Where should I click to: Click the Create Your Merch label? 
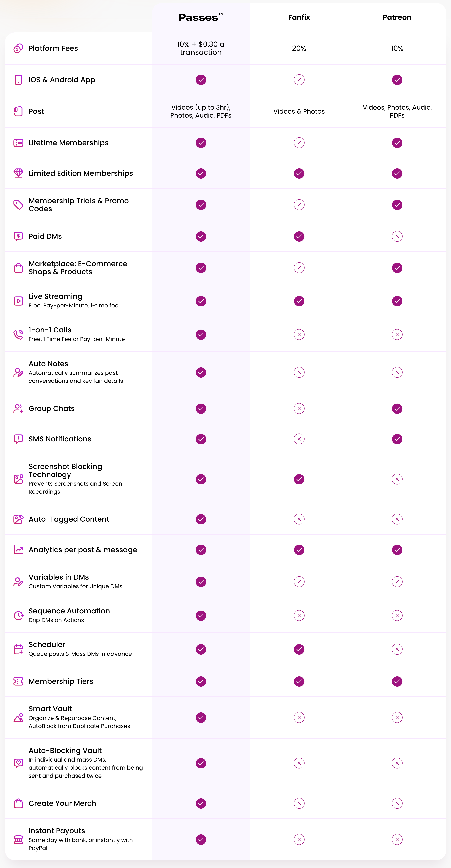(x=62, y=803)
